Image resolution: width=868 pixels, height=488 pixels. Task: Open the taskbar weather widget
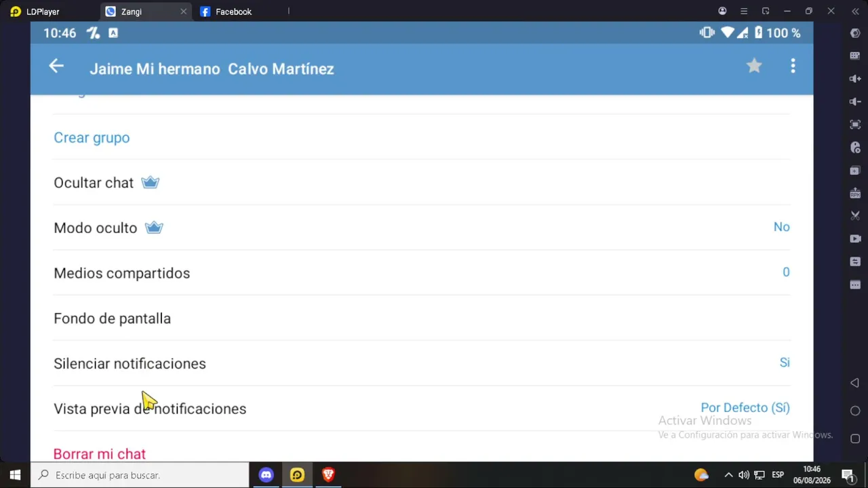(x=701, y=475)
